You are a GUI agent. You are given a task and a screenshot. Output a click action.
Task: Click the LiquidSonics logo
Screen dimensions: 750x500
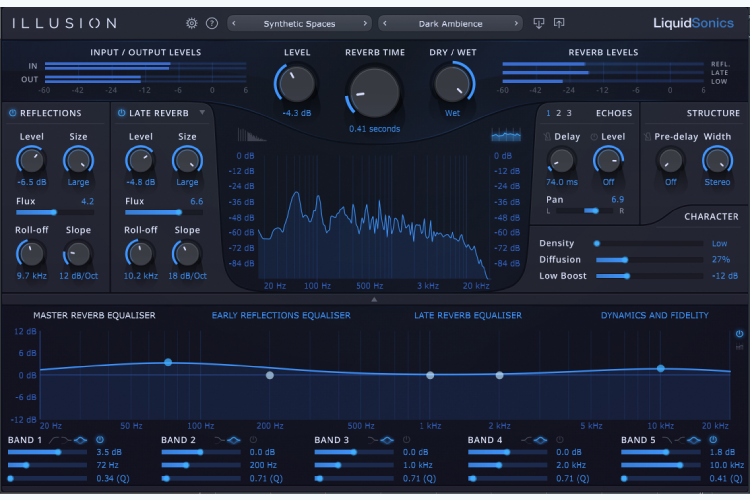pos(693,23)
